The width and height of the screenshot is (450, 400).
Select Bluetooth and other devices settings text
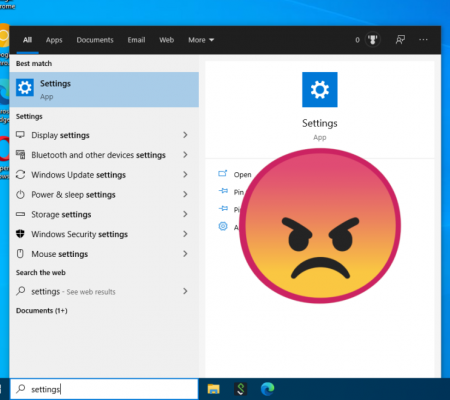[x=98, y=155]
